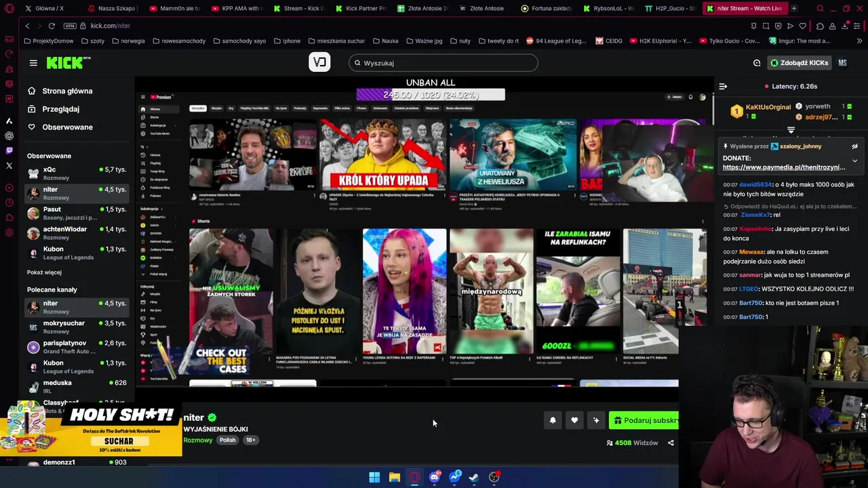
Task: Click the Rozmowy category link under niter
Action: point(198,441)
